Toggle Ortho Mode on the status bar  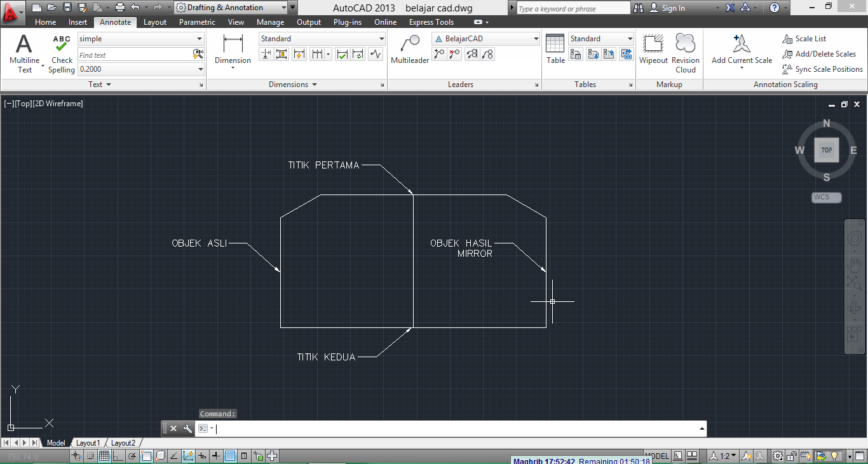(116, 455)
